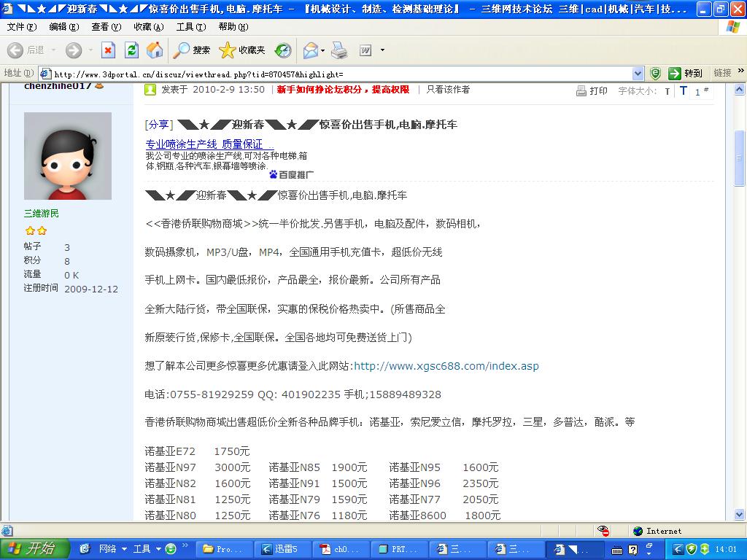Click into the address bar URL field
The width and height of the screenshot is (747, 560).
tap(342, 74)
